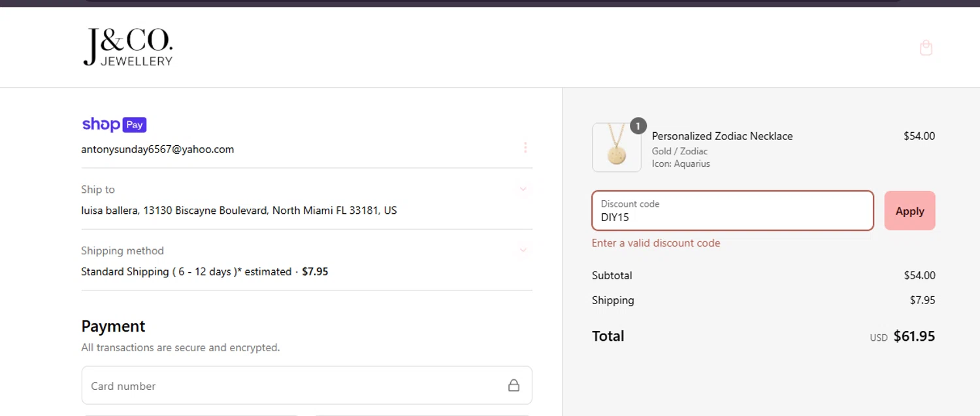Click Standard Shipping method description

pyautogui.click(x=186, y=271)
